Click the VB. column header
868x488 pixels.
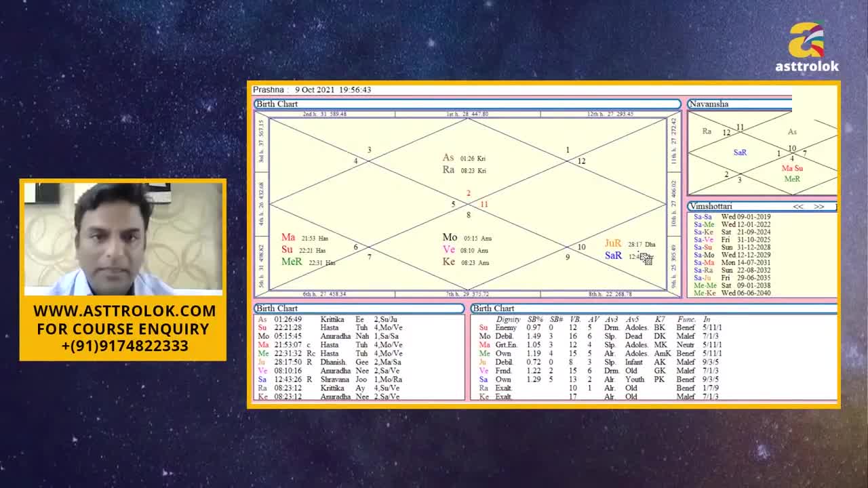pos(575,319)
